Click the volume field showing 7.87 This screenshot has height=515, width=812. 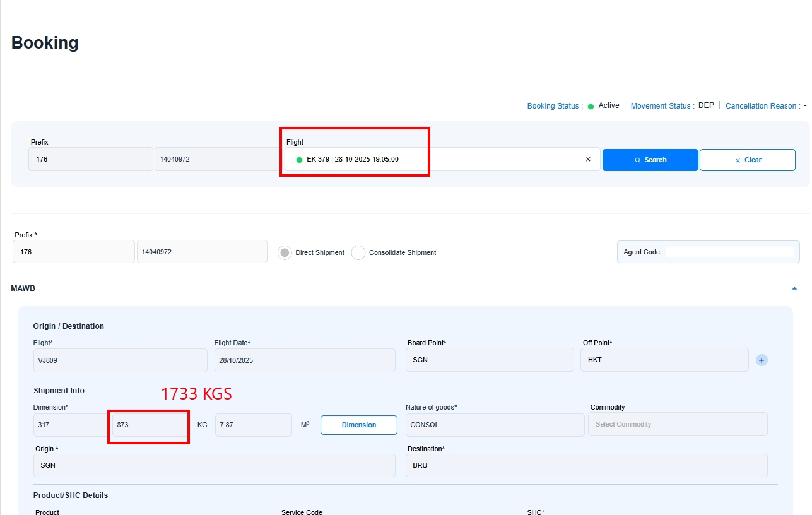coord(252,425)
